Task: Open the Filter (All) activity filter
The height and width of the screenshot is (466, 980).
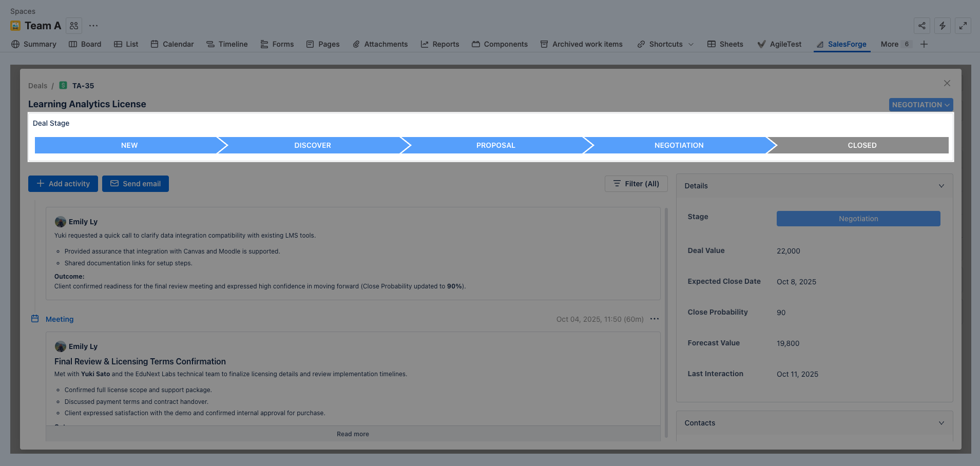Action: (x=636, y=184)
